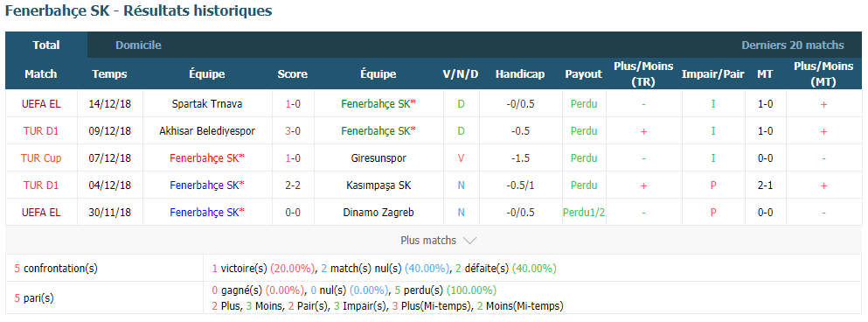Open the 1-0 score of the 14/12/18 match

pyautogui.click(x=293, y=103)
